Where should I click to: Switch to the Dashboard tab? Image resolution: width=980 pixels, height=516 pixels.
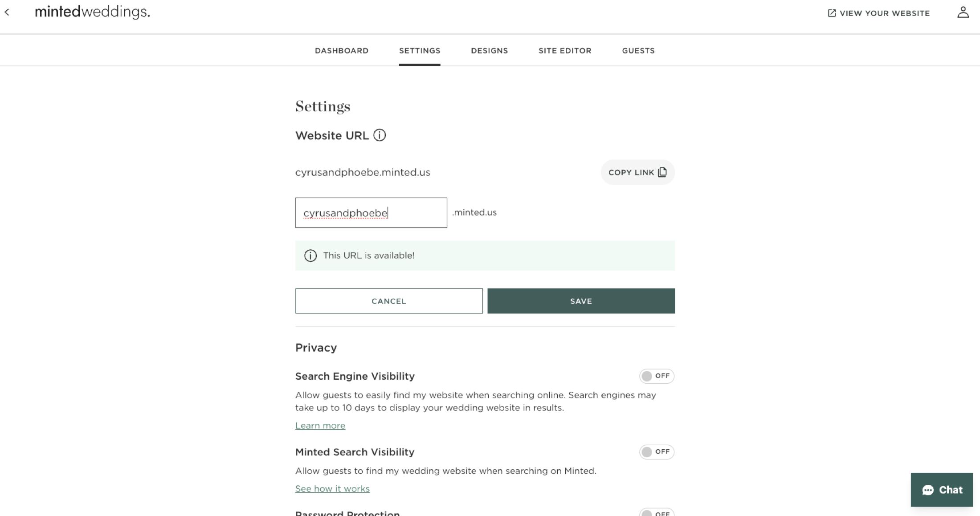point(341,51)
